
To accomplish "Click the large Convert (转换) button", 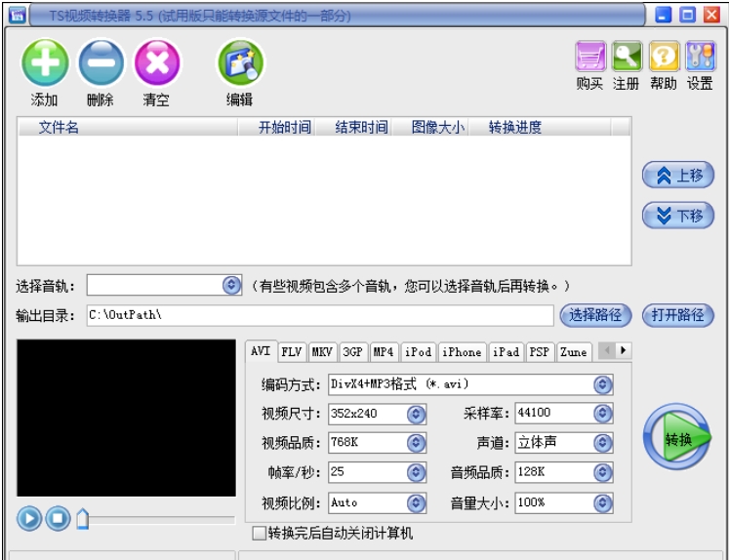I will 676,437.
